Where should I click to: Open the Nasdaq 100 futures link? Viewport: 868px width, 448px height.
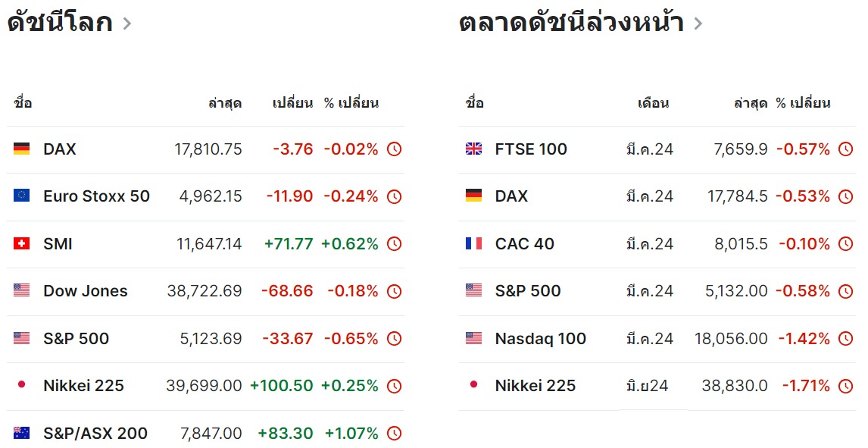coord(540,338)
